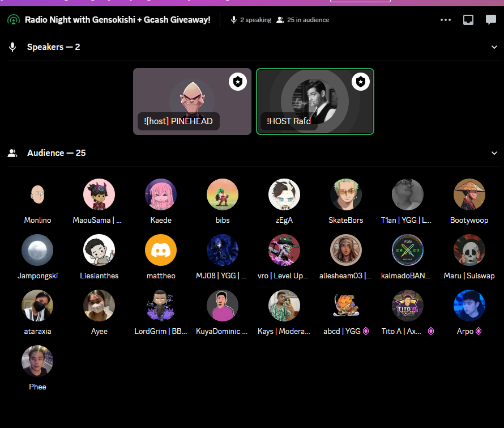Show the chat via speech bubble icon
This screenshot has width=504, height=428.
pos(491,20)
